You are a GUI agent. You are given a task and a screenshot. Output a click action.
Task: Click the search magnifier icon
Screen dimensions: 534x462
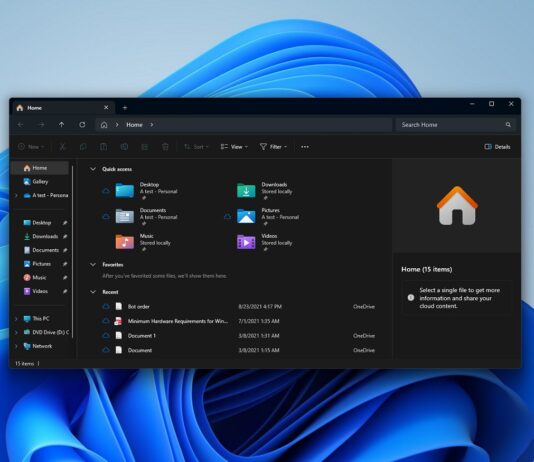pyautogui.click(x=508, y=125)
